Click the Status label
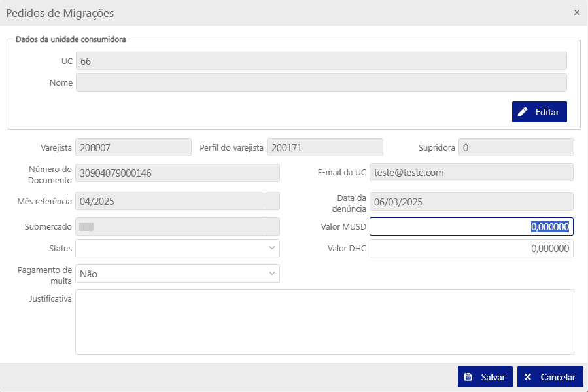The height and width of the screenshot is (392, 588). 60,248
